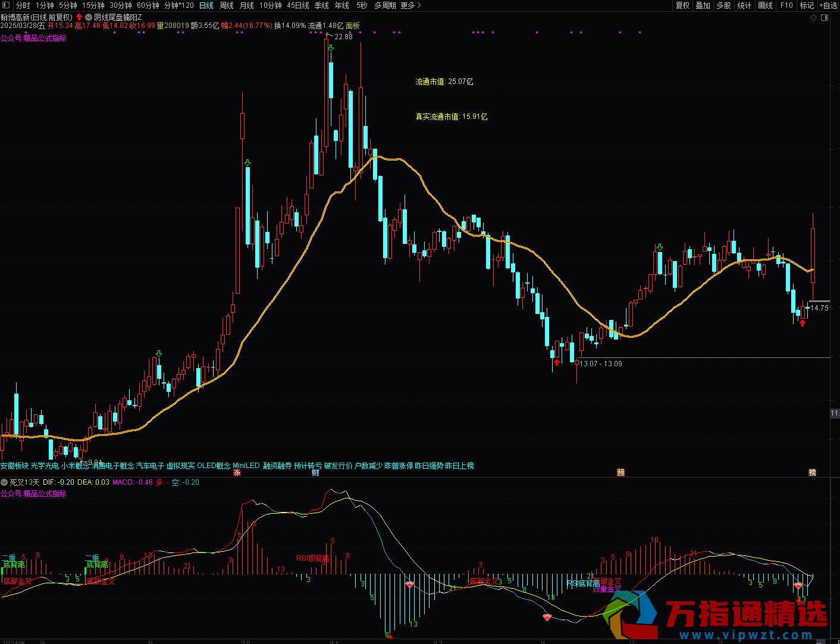
Task: Click the 面板 link in quote line
Action: 353,26
